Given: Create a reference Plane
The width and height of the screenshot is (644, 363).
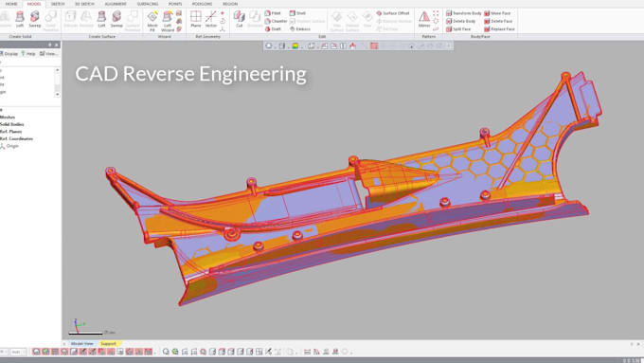Looking at the screenshot, I should 196,19.
